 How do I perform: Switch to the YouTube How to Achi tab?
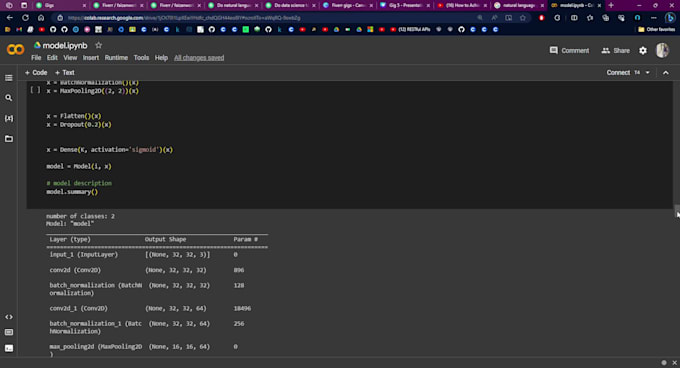[x=463, y=5]
